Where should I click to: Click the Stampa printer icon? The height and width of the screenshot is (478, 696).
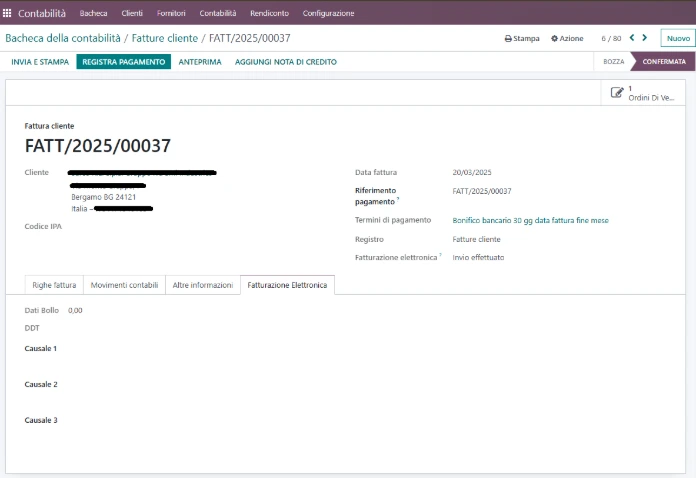point(508,39)
